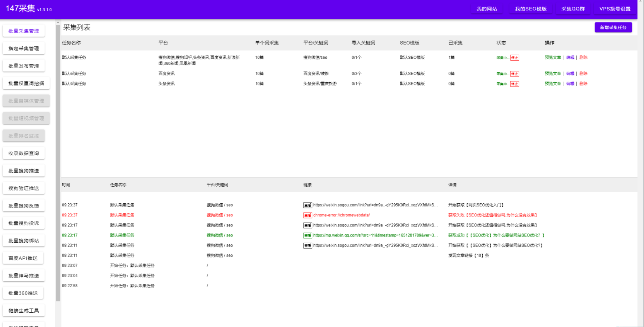
Task: Open the chrome-error://chromewebdata/ link
Action: click(x=342, y=215)
